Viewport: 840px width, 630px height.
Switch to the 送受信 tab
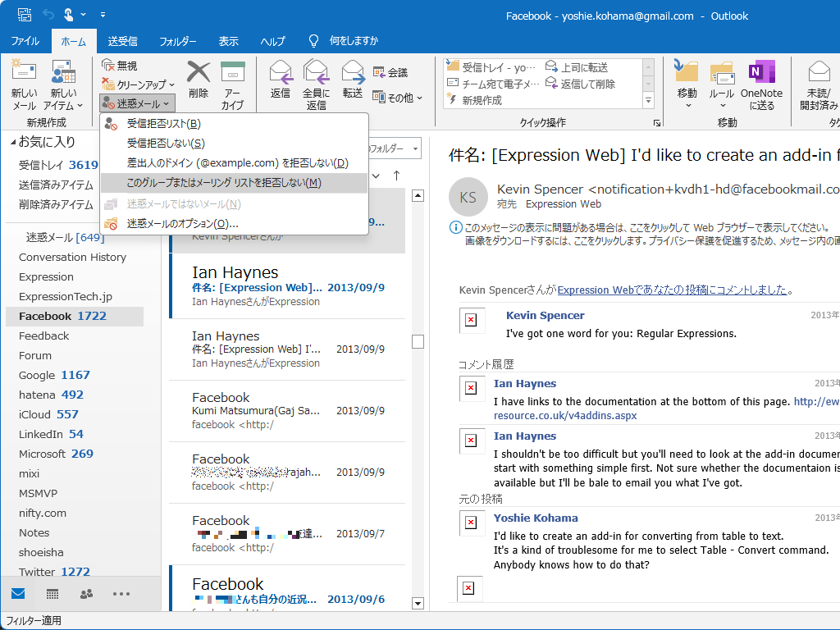coord(122,41)
